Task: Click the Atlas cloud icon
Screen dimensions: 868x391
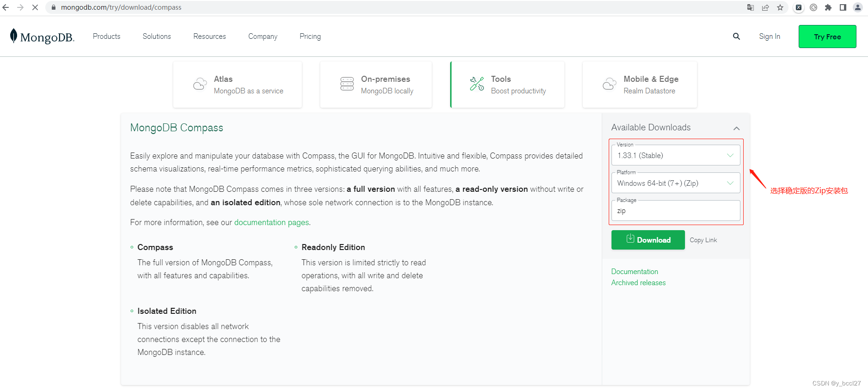Action: 200,84
